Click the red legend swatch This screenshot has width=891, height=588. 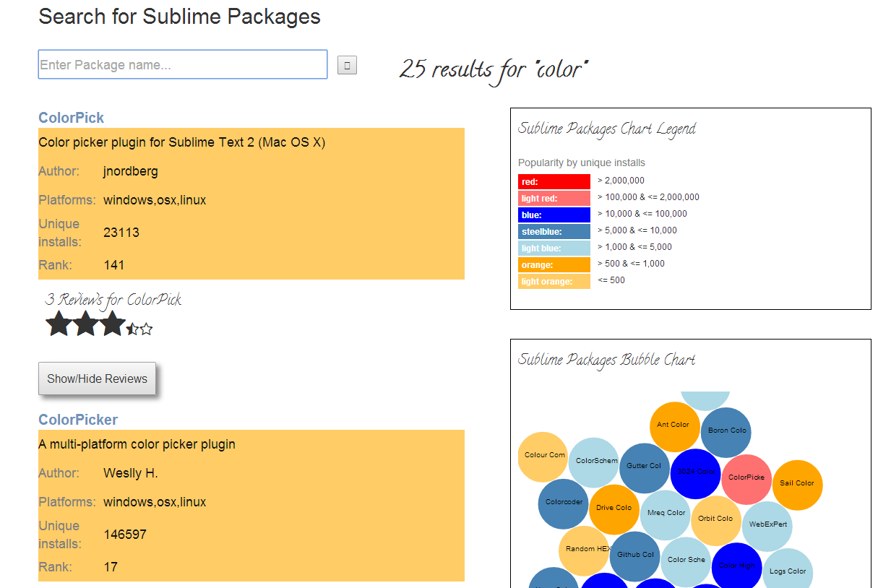click(554, 182)
